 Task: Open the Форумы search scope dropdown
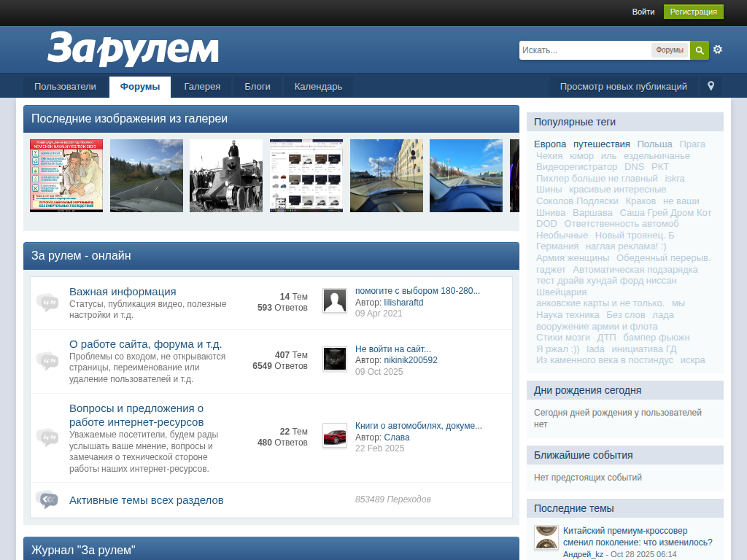[x=670, y=50]
